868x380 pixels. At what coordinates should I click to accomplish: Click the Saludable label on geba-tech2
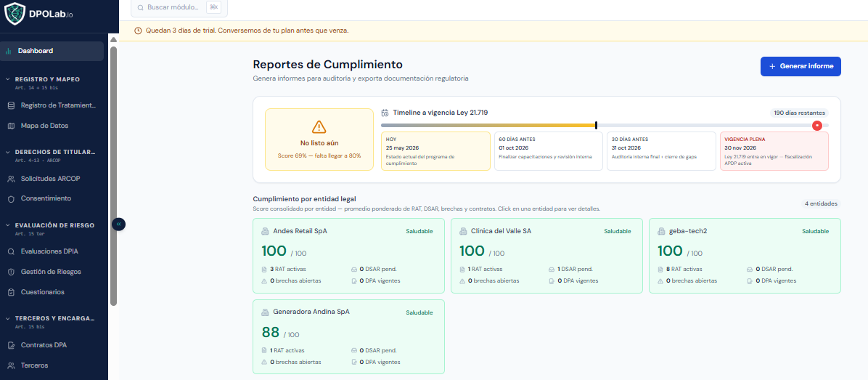coord(816,231)
